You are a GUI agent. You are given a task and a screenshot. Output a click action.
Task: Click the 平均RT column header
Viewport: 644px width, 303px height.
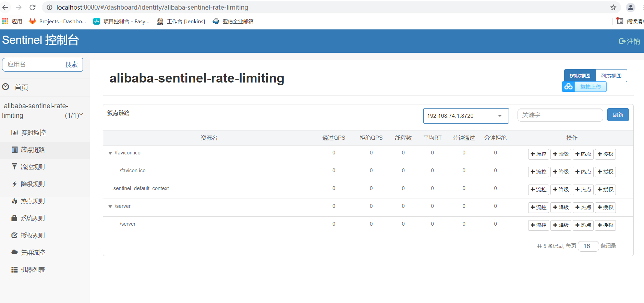tap(432, 138)
